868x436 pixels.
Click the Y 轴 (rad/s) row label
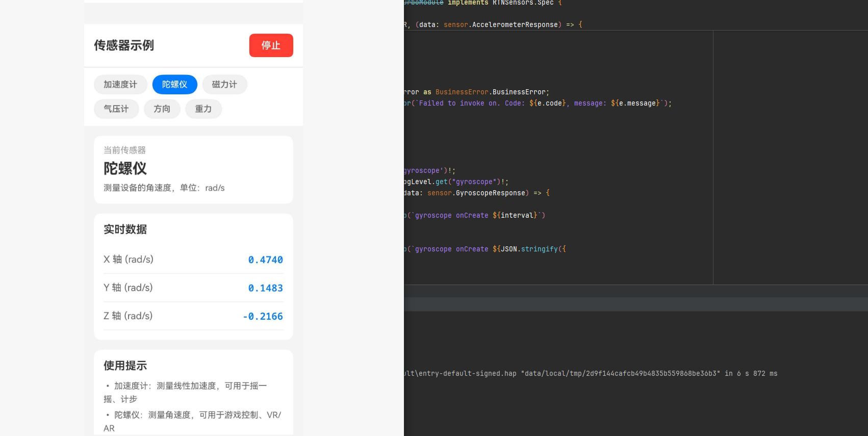(x=128, y=288)
